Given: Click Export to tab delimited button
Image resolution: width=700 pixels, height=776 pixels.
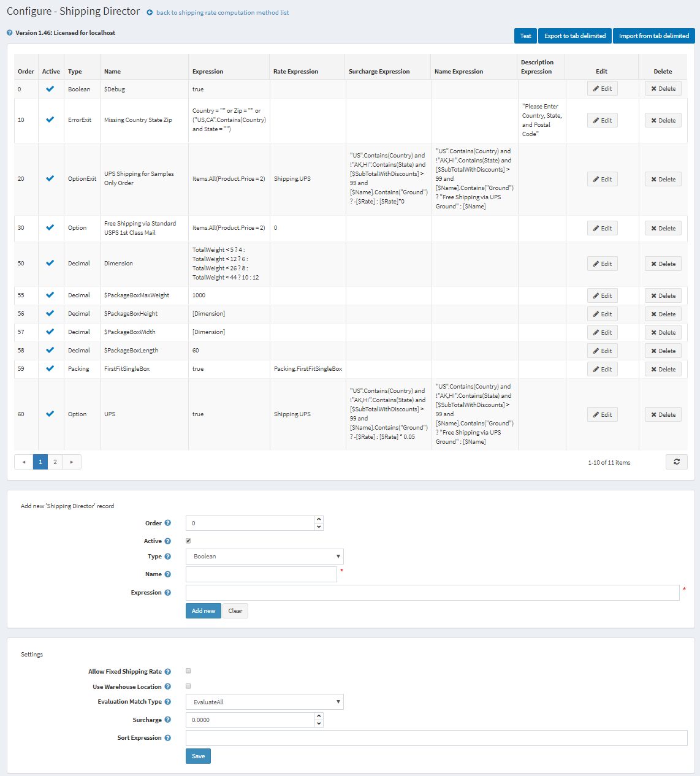Looking at the screenshot, I should coord(575,36).
